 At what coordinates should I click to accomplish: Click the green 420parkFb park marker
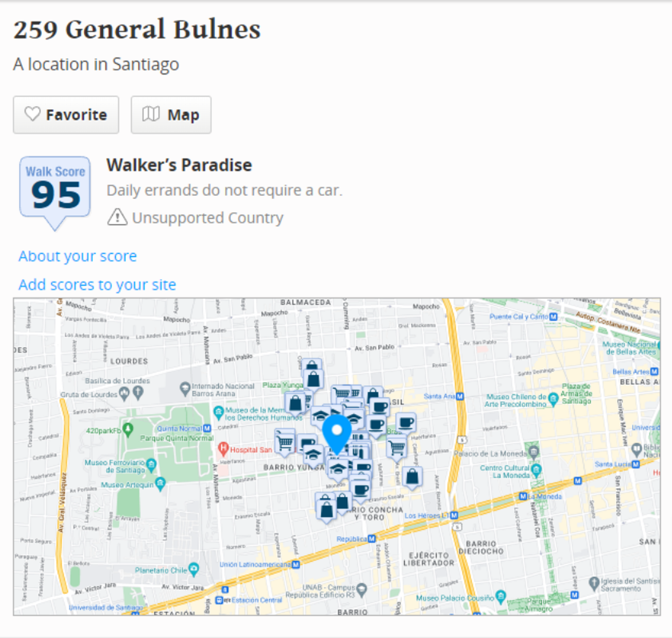pyautogui.click(x=128, y=429)
